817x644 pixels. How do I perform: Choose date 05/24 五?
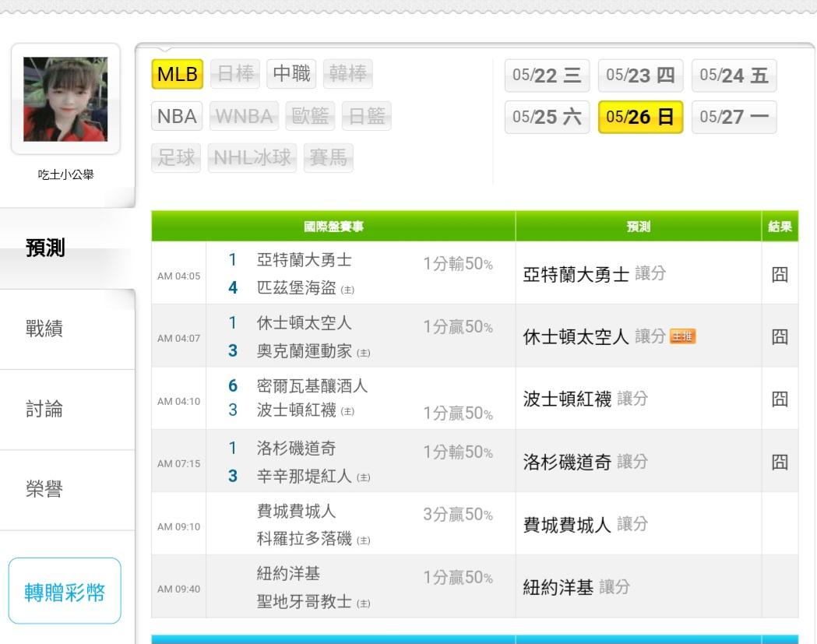[x=734, y=76]
